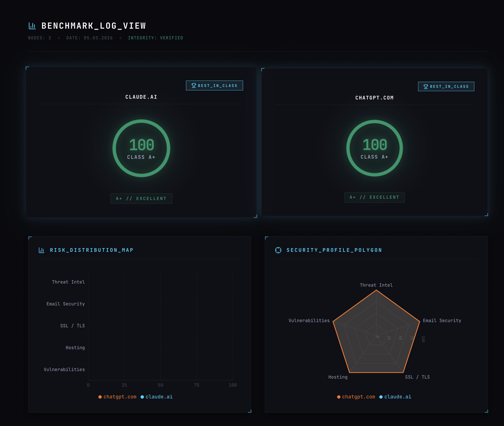Image resolution: width=504 pixels, height=426 pixels.
Task: Click crosshair icon next to SECURITY_PROFILE_POLYGON
Action: point(278,250)
